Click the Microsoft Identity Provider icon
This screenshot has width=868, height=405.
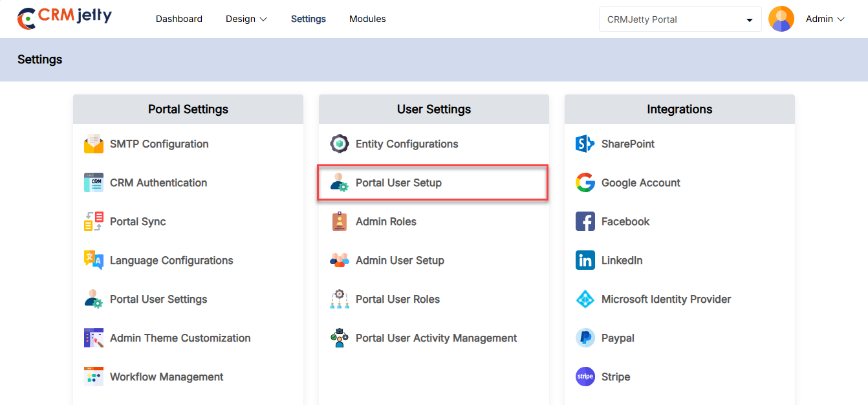point(585,300)
